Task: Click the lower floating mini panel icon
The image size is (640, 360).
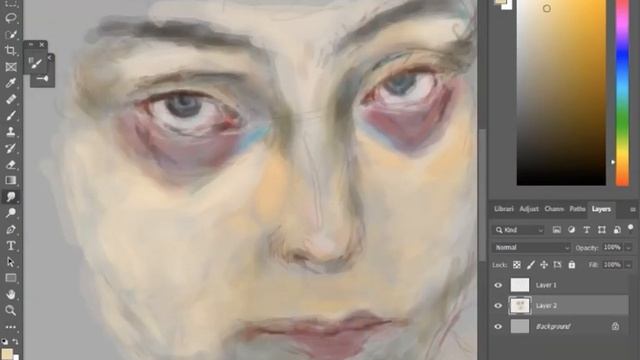Action: 42,78
